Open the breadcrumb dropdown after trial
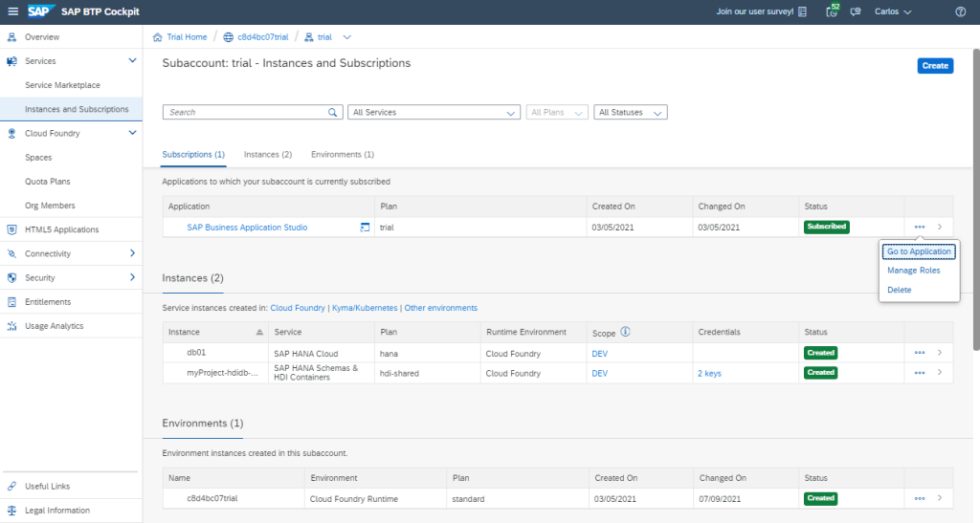 pyautogui.click(x=346, y=37)
